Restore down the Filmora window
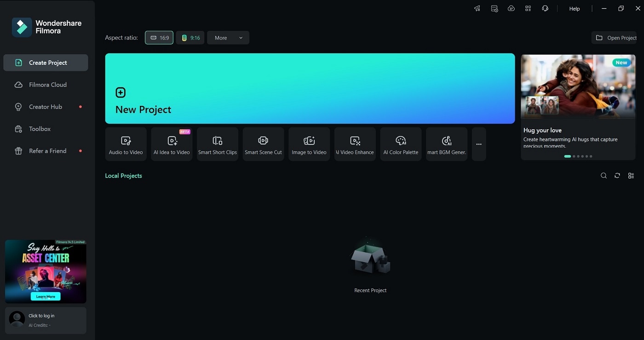This screenshot has width=644, height=340. pos(621,9)
